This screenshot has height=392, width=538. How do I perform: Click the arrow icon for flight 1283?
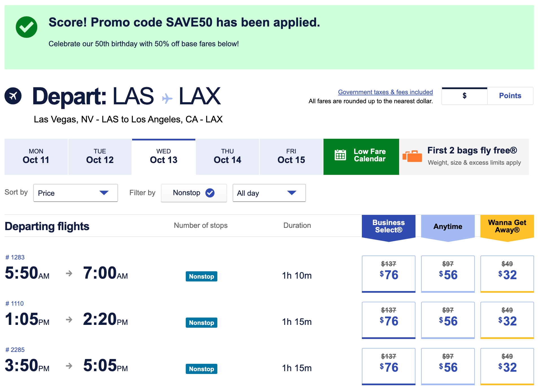pos(69,273)
